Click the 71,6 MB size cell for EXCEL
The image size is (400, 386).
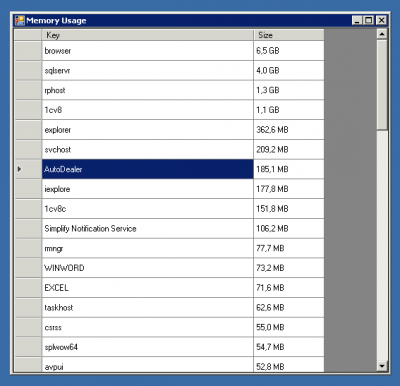tap(289, 288)
